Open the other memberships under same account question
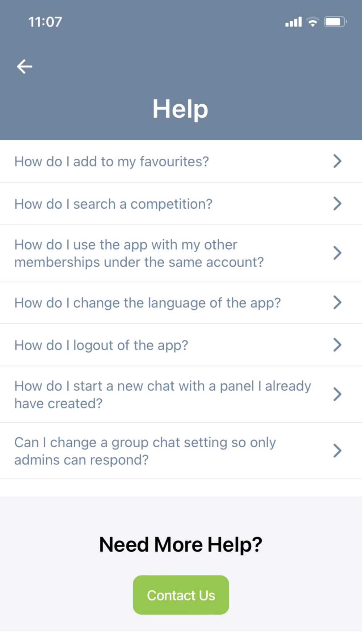The height and width of the screenshot is (644, 362). 139,253
